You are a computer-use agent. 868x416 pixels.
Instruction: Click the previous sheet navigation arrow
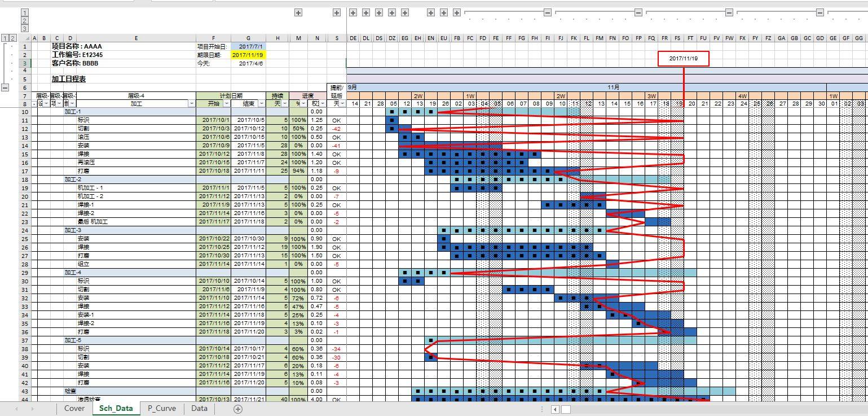point(16,409)
